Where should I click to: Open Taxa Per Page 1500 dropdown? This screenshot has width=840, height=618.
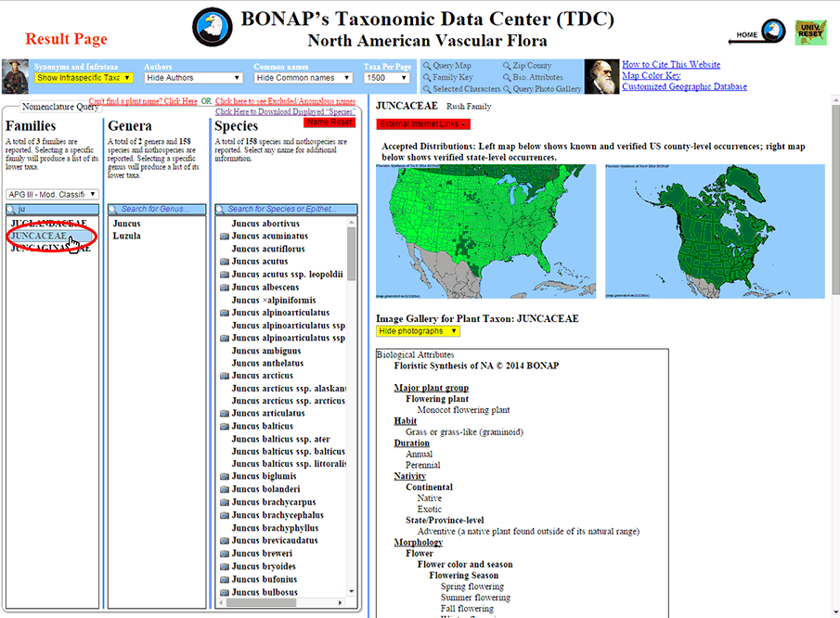tap(387, 78)
